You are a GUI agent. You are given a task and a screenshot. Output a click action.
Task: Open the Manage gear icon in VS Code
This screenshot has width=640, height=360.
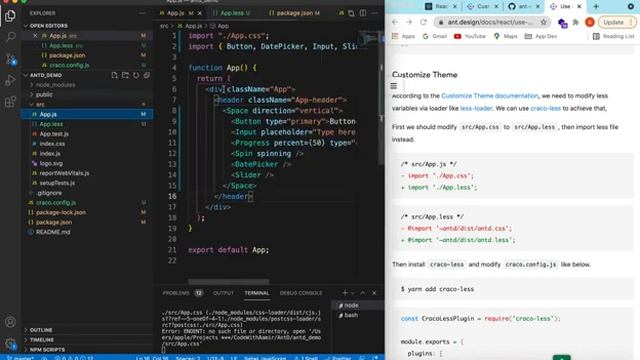point(10,344)
